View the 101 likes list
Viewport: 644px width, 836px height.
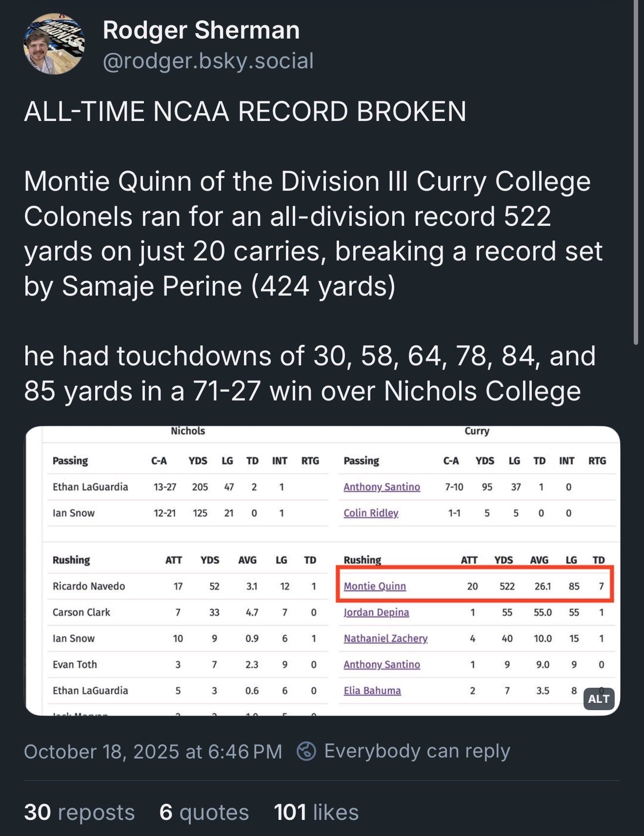tap(316, 813)
